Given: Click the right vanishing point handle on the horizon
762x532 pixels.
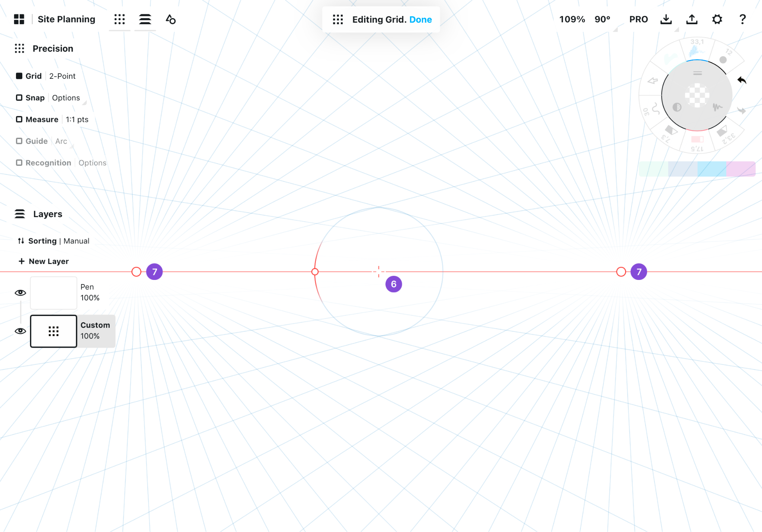Looking at the screenshot, I should pos(621,272).
